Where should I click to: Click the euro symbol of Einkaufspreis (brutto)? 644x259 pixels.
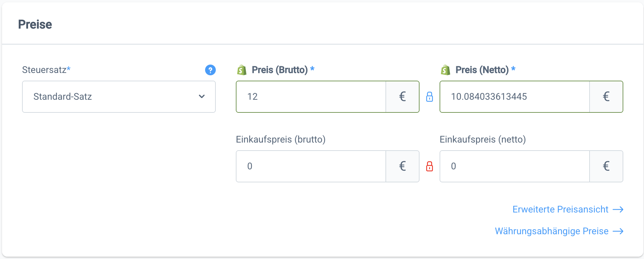402,166
